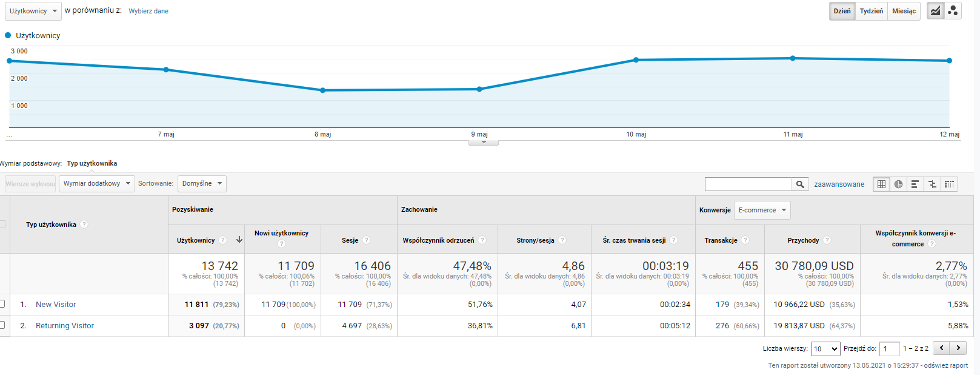Open the Liczba wierszy row count dropdown
The width and height of the screenshot is (980, 375).
[x=825, y=348]
